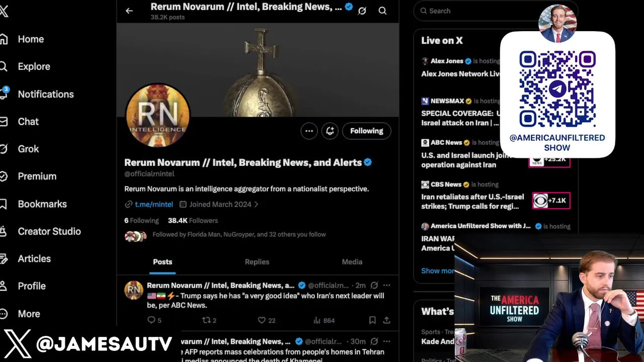View the 38.4K Followers list

[193, 220]
